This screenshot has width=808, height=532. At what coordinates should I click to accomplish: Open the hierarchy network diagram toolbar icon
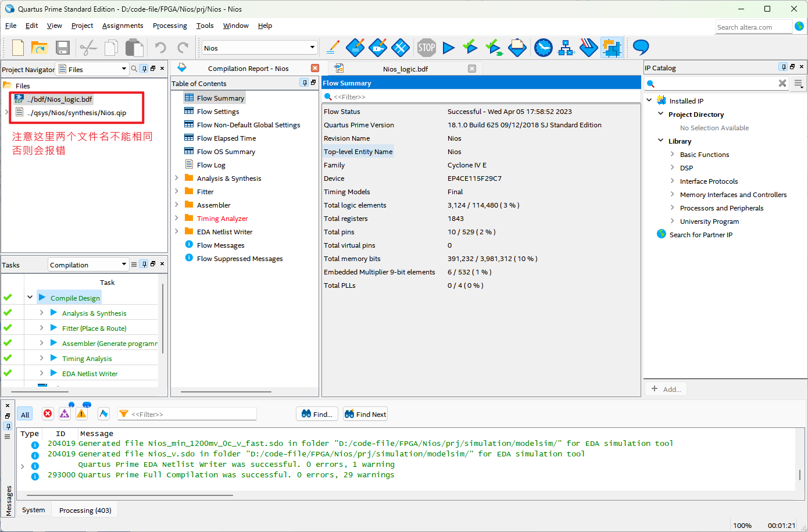click(x=566, y=48)
